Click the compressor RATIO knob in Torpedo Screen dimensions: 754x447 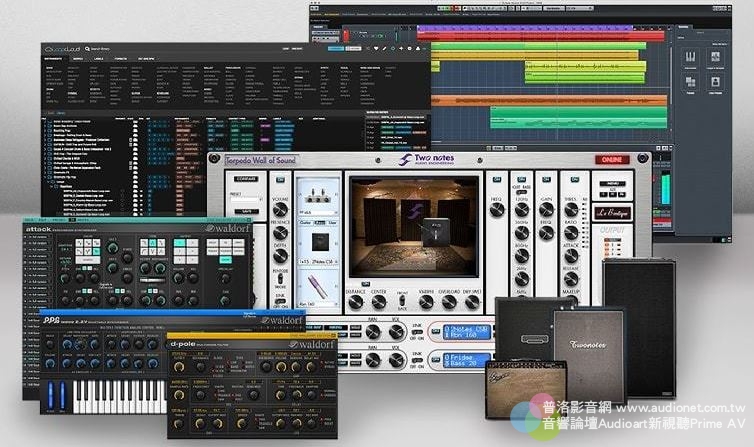point(571,233)
